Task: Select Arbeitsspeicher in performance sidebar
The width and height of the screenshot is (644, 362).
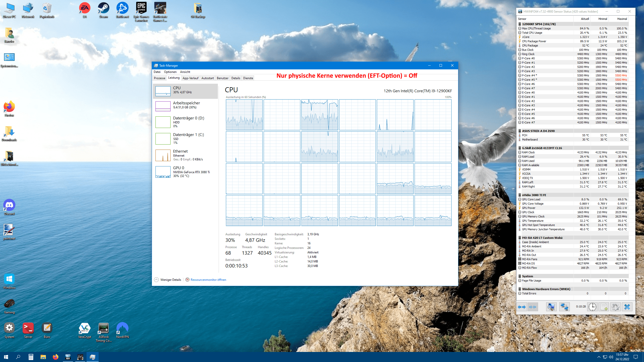Action: (x=185, y=106)
